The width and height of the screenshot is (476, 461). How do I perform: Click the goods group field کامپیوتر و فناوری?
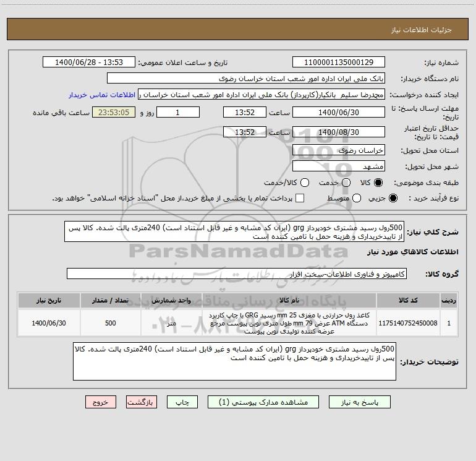(237, 274)
